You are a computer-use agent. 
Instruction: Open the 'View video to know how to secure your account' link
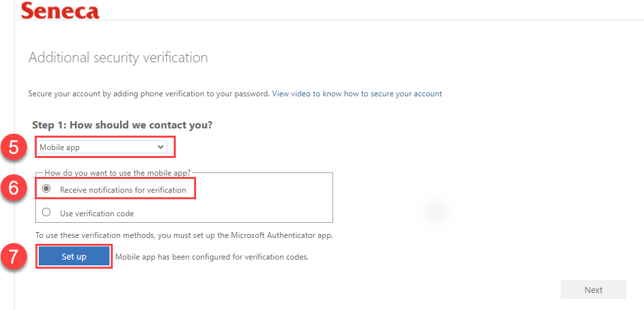(x=357, y=94)
